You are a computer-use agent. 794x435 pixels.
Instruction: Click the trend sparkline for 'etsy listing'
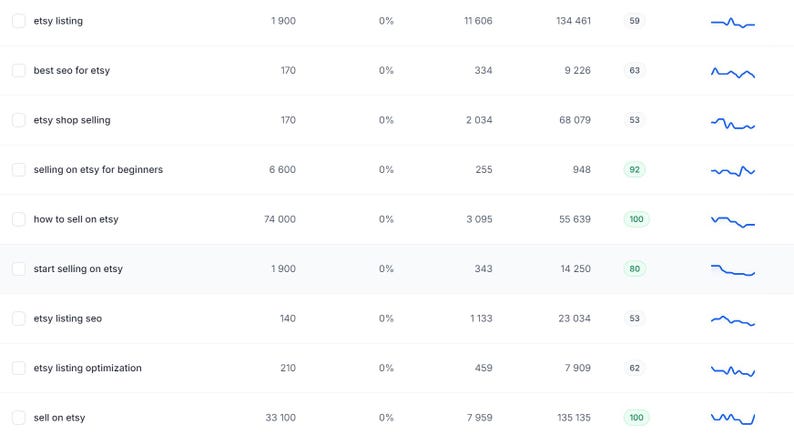pos(733,21)
